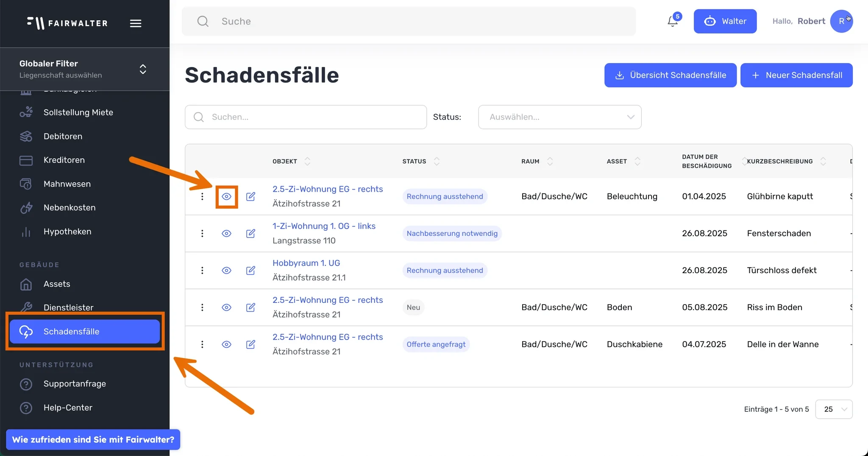Image resolution: width=868 pixels, height=456 pixels.
Task: Open 2.5-Zi-Wohnung link in Duschkabiene row
Action: 328,337
